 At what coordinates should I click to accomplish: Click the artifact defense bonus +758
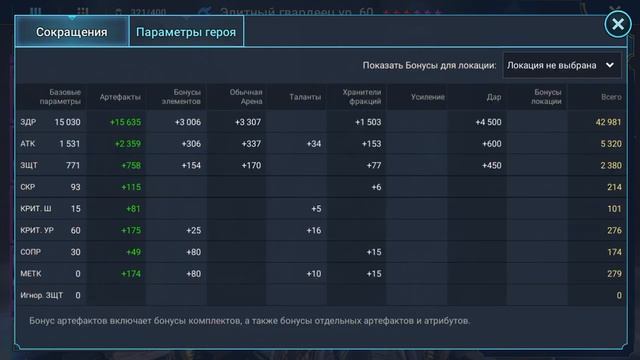131,165
